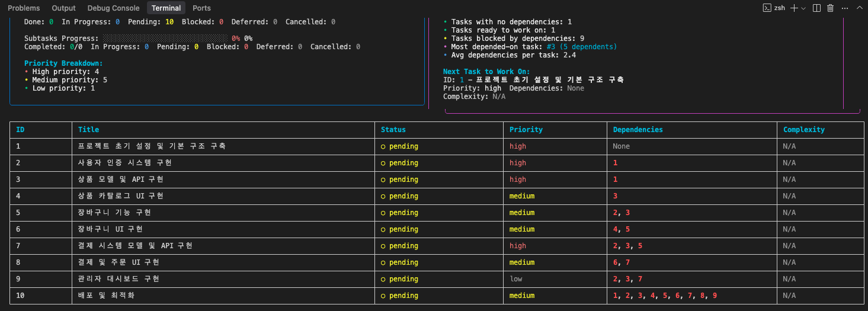
Task: Open the Debug Console tab
Action: [113, 8]
